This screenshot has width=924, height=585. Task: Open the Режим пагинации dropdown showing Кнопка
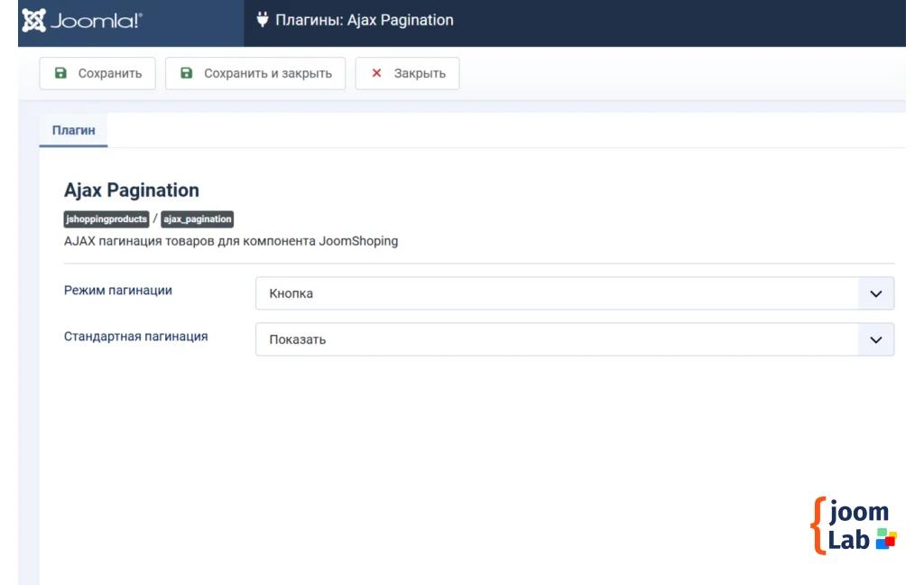click(575, 293)
